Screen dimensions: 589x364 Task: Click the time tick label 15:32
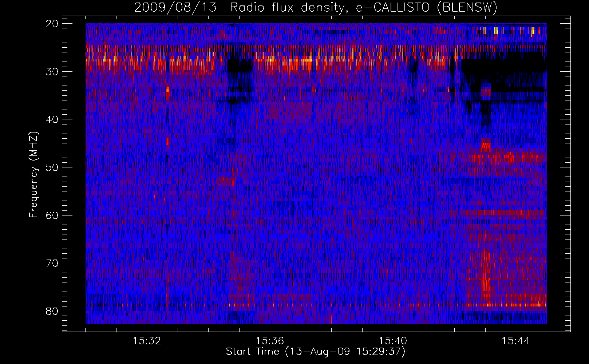tap(147, 341)
